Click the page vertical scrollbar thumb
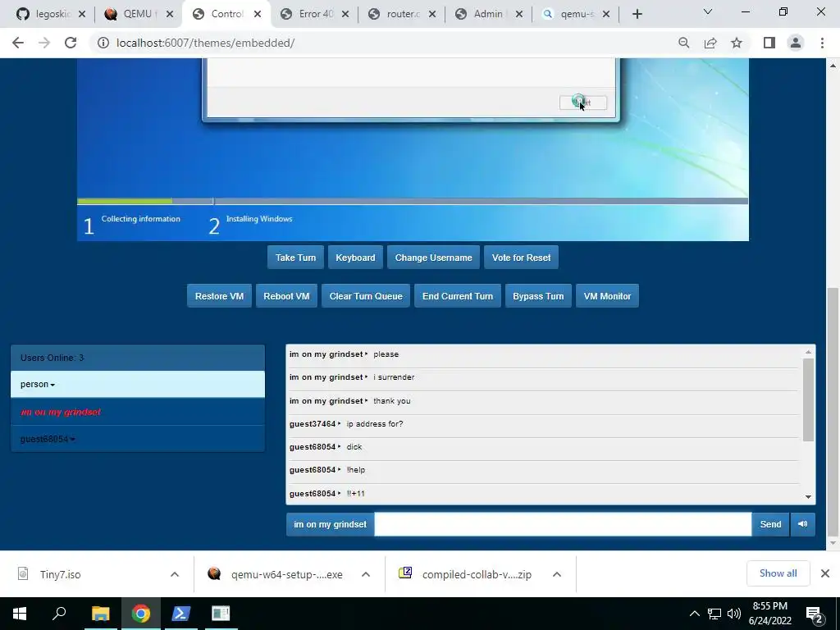Screen dimensions: 840x630 point(833,412)
